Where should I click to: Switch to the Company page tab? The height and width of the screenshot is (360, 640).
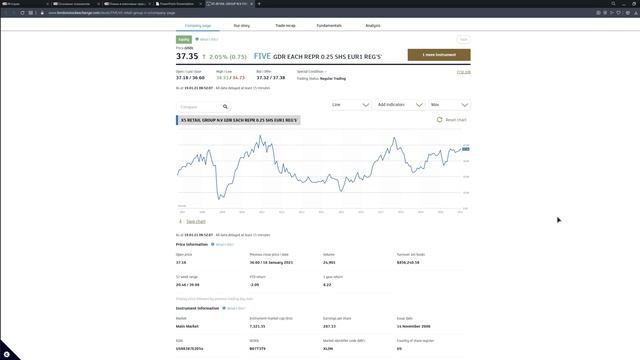point(198,25)
